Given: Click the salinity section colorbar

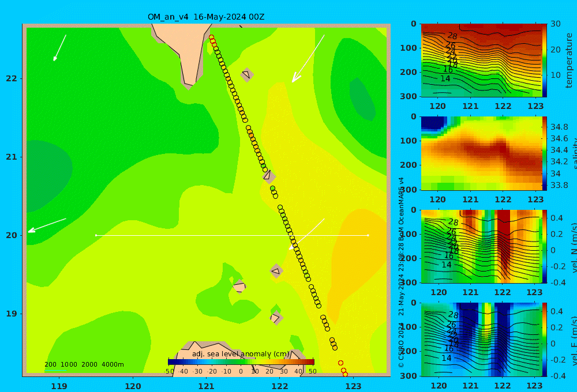Looking at the screenshot, I should point(544,153).
